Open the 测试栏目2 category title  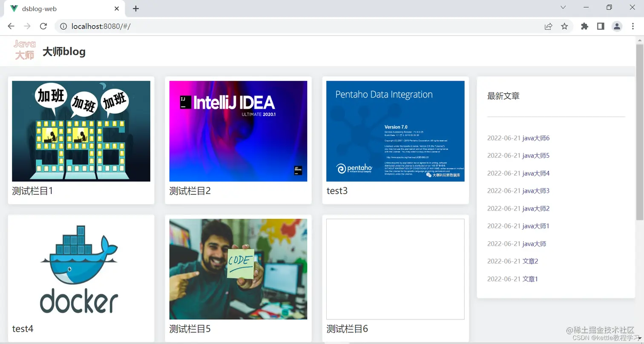(190, 191)
